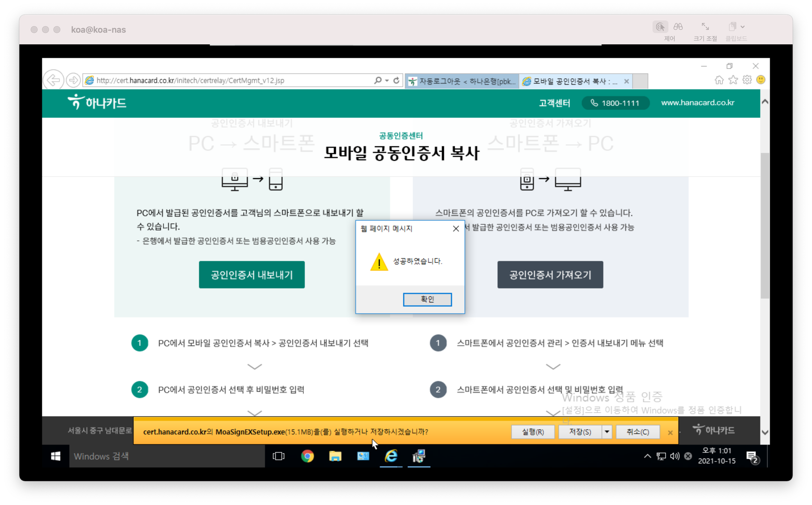
Task: Click the 실행(R) run button in download bar
Action: (x=533, y=432)
